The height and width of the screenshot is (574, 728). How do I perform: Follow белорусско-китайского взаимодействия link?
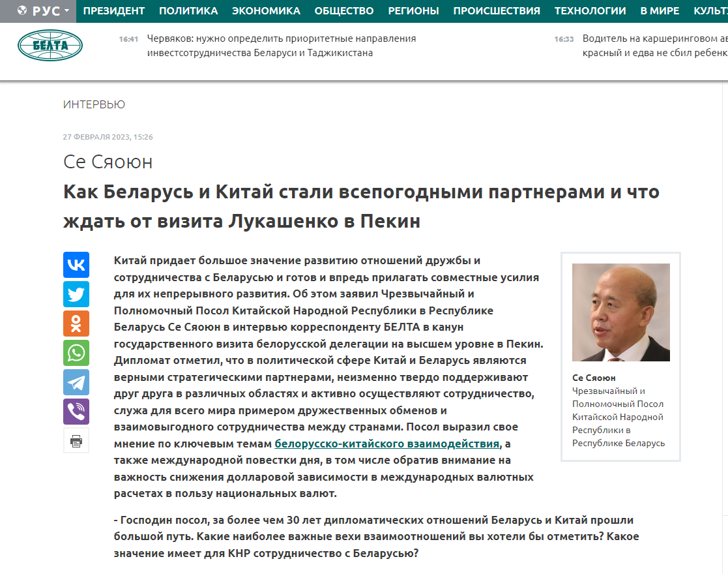click(x=387, y=444)
